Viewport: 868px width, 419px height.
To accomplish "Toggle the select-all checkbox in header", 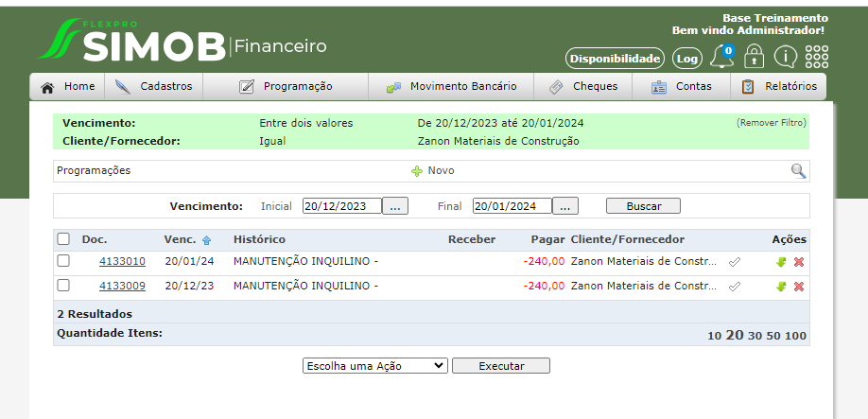I will coord(63,239).
